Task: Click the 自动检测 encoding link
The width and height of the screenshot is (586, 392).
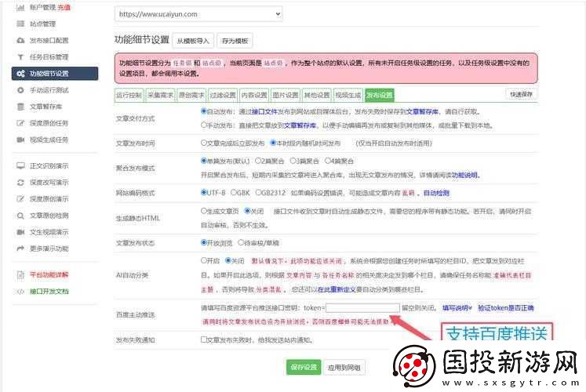Action: 436,193
